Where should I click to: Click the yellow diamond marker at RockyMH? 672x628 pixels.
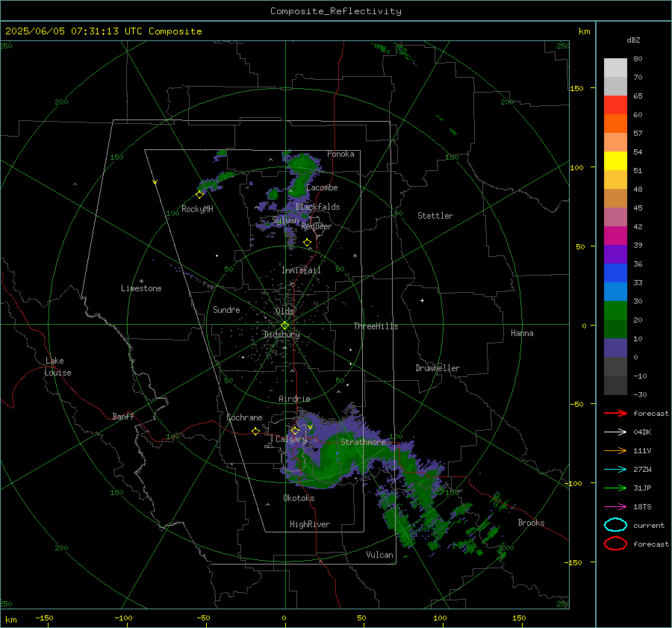pyautogui.click(x=199, y=195)
